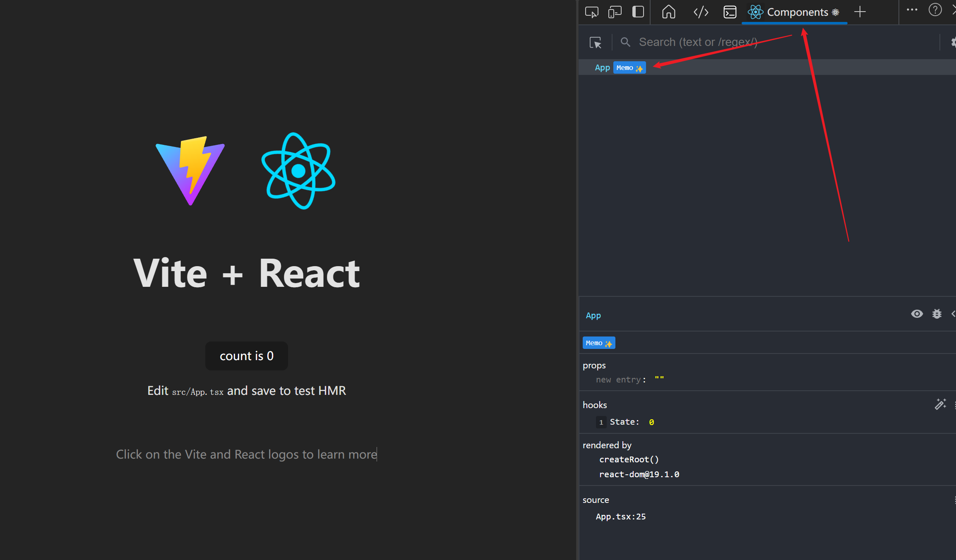The height and width of the screenshot is (560, 956).
Task: Toggle device emulation mode
Action: 615,12
